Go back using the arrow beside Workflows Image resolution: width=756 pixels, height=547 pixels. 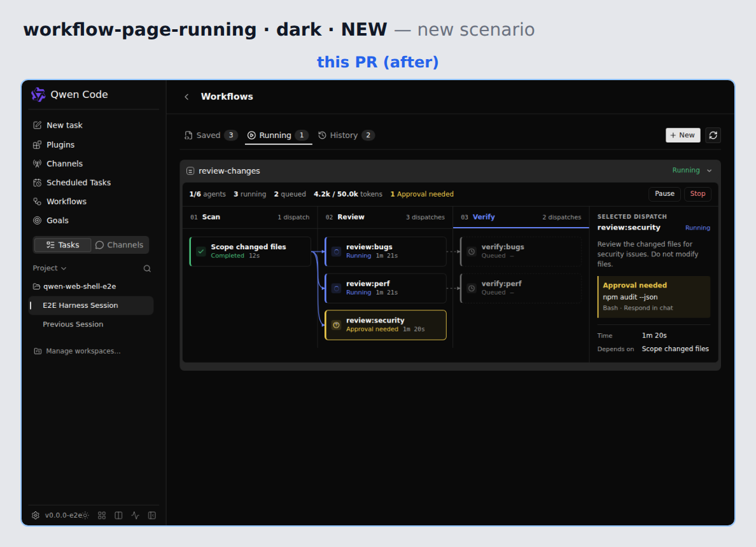[x=186, y=97]
